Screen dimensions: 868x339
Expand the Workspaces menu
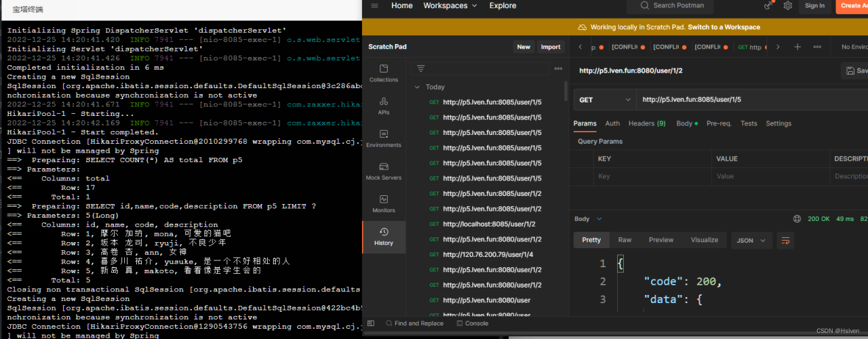coord(450,5)
